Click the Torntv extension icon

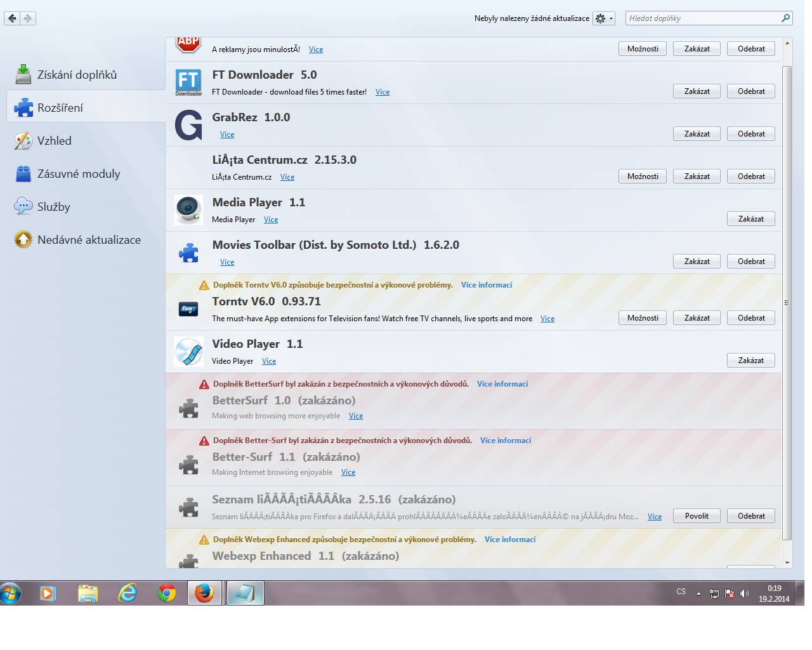point(188,309)
